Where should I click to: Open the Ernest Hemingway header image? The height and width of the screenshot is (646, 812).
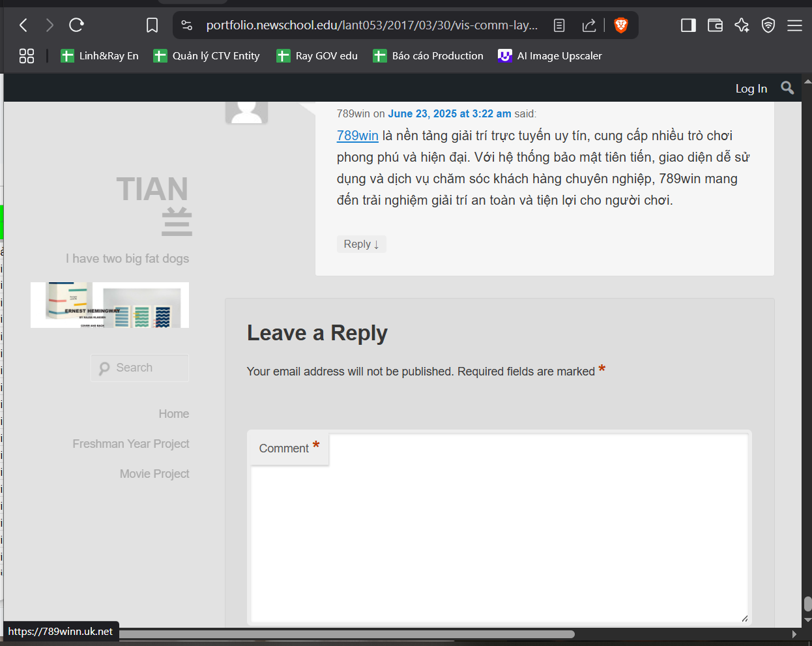pos(109,305)
